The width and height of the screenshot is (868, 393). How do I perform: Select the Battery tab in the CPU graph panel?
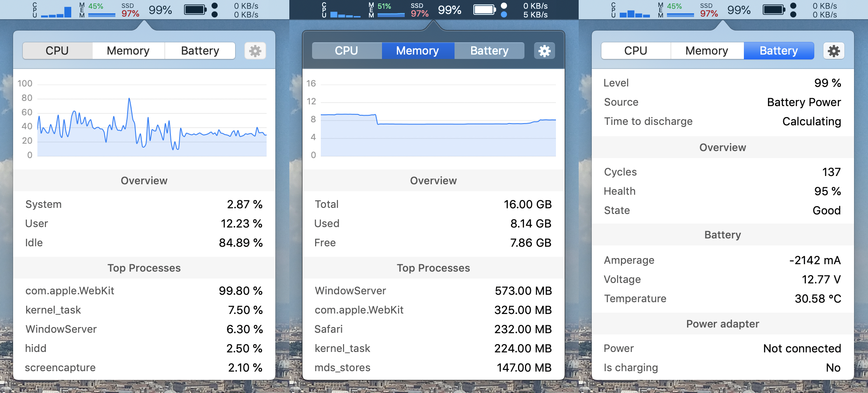(200, 51)
